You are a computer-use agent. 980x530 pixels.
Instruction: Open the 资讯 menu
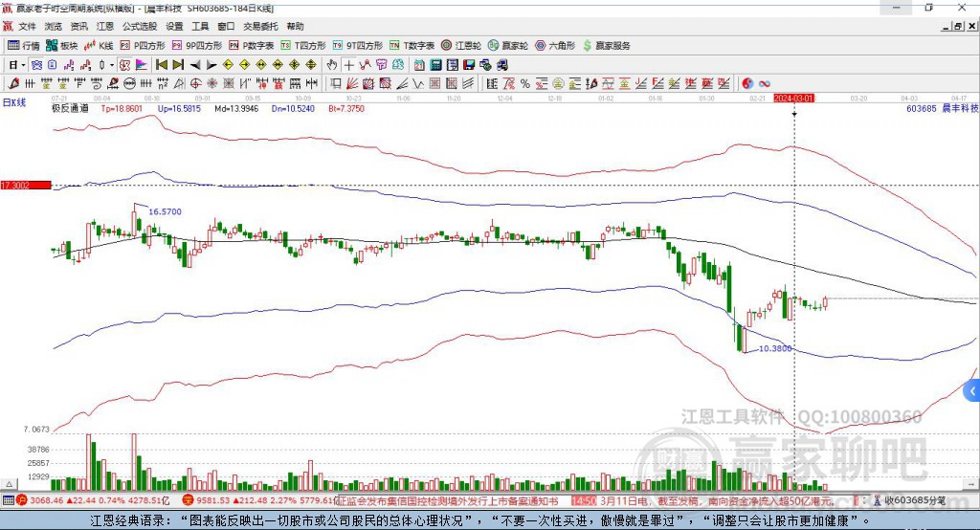coord(78,26)
